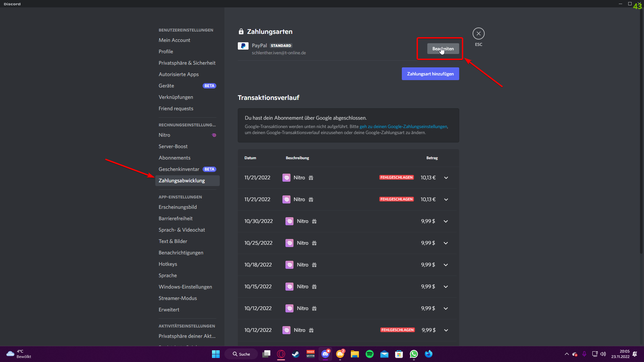Select Geschenkinventar in the sidebar
Viewport: 644px width, 362px height.
pyautogui.click(x=179, y=169)
